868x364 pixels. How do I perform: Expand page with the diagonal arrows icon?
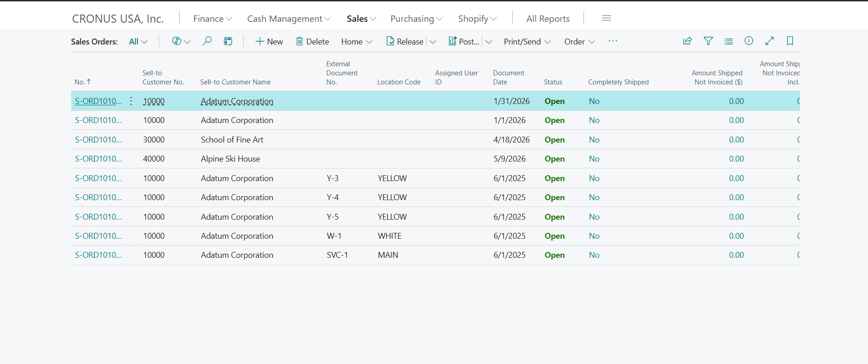coord(770,41)
